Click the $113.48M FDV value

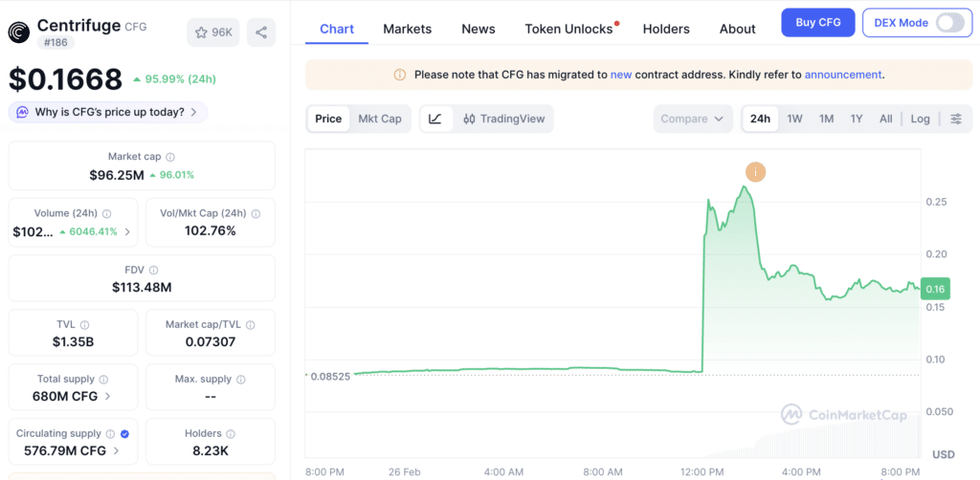click(x=142, y=288)
